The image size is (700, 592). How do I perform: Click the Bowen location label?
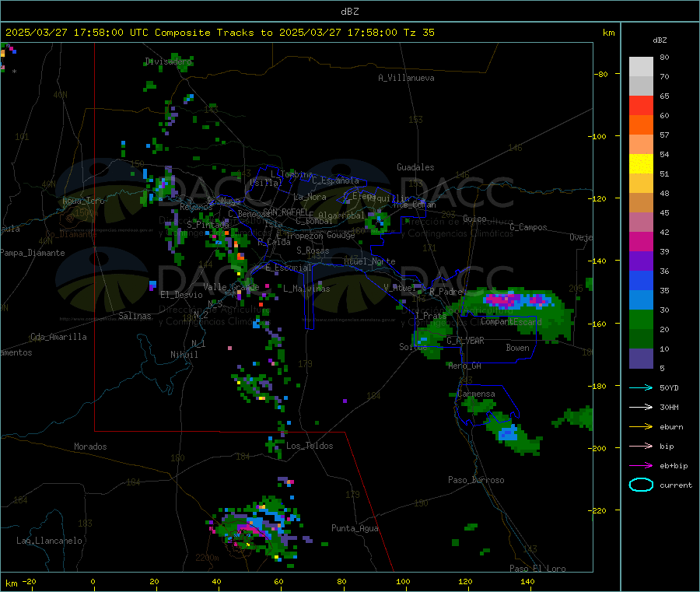(518, 347)
